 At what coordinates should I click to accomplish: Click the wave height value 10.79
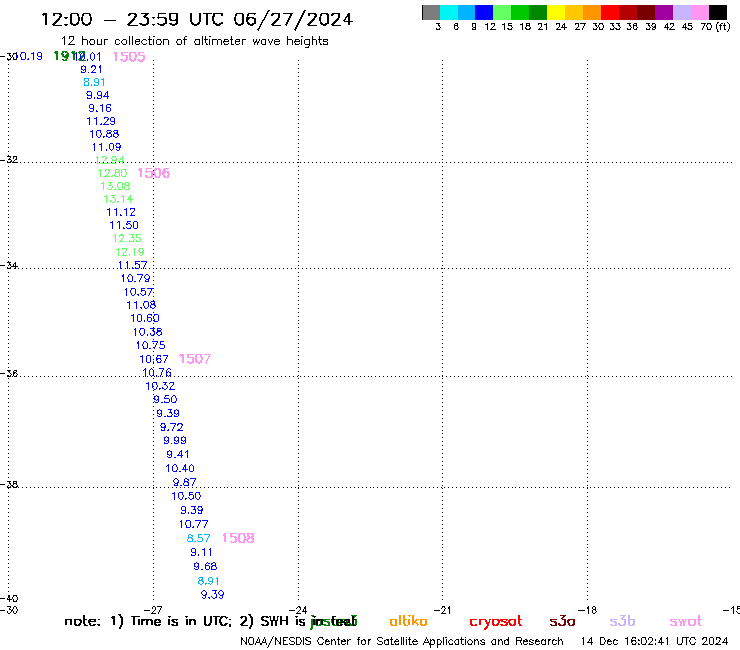coord(135,279)
